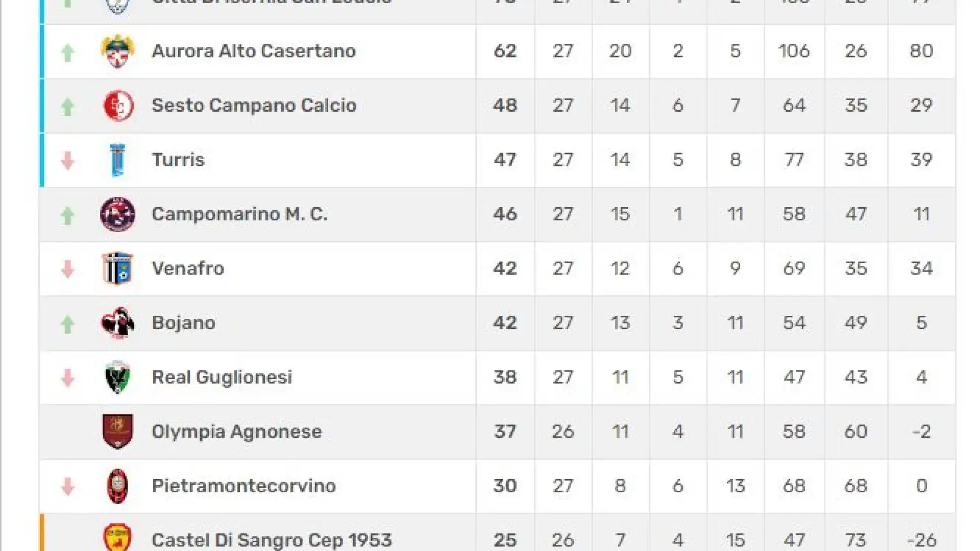Click the green up arrow beside Aurora Alto Casertano
980x551 pixels.
pos(68,52)
